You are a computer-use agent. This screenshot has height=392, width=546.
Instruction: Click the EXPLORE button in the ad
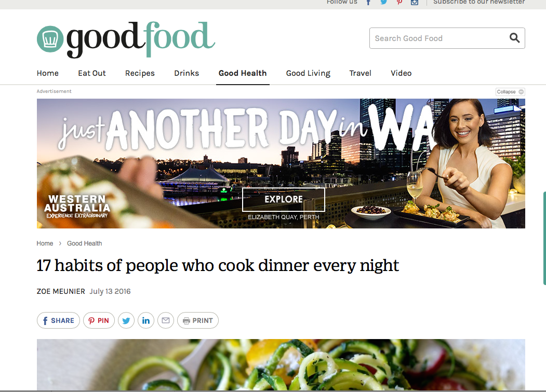[284, 199]
